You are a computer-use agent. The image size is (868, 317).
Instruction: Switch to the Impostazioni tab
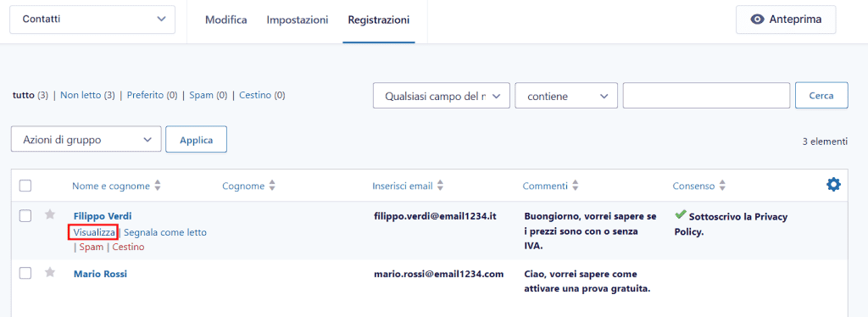pyautogui.click(x=298, y=19)
